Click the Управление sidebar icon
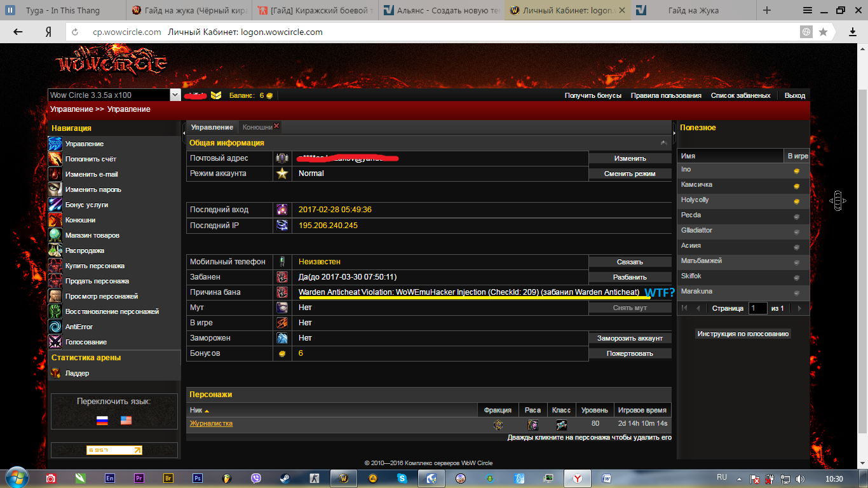The width and height of the screenshot is (868, 488). (x=56, y=144)
